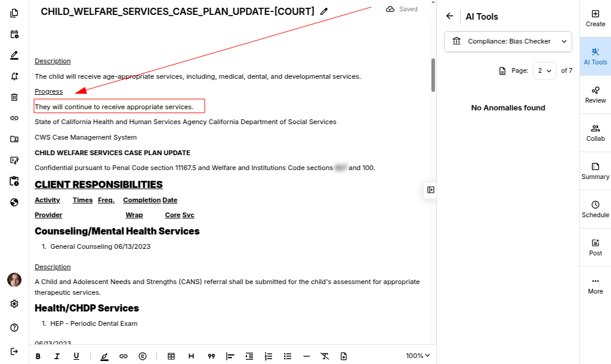This screenshot has width=611, height=364.
Task: Open the Summary tab in right panel
Action: pyautogui.click(x=595, y=171)
